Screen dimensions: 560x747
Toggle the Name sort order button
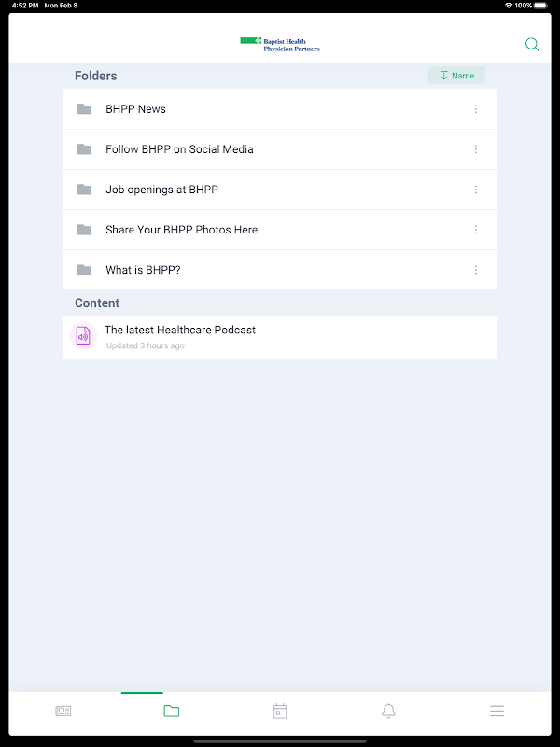coord(456,76)
